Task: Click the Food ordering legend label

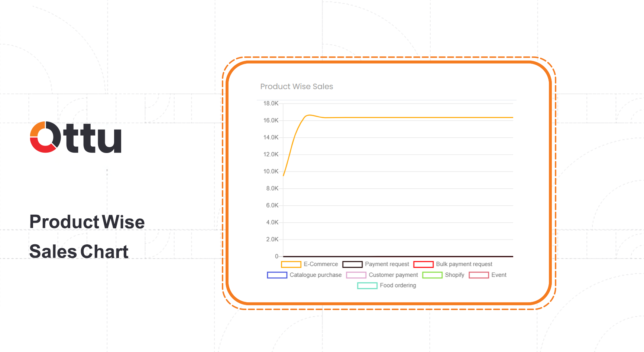Action: (398, 286)
